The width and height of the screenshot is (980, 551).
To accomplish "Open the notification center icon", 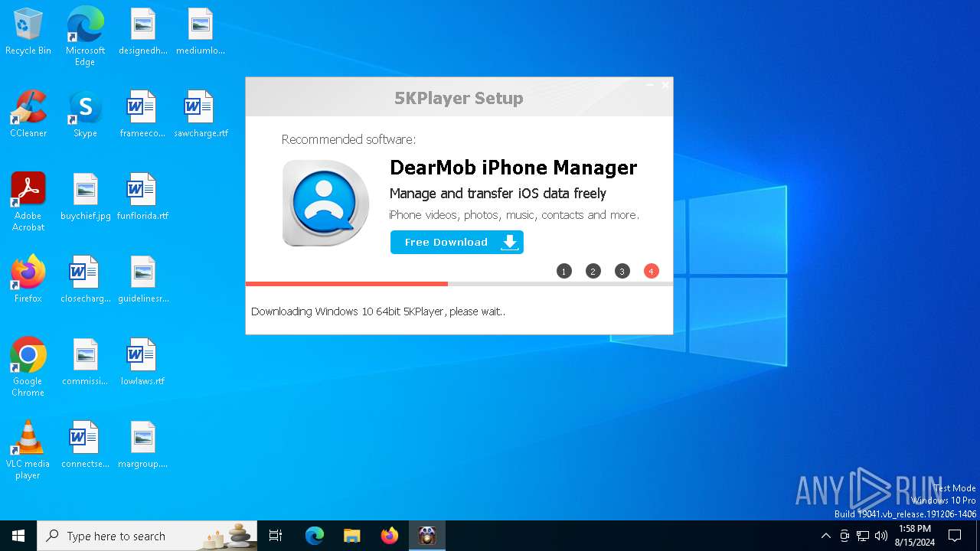I will (955, 536).
